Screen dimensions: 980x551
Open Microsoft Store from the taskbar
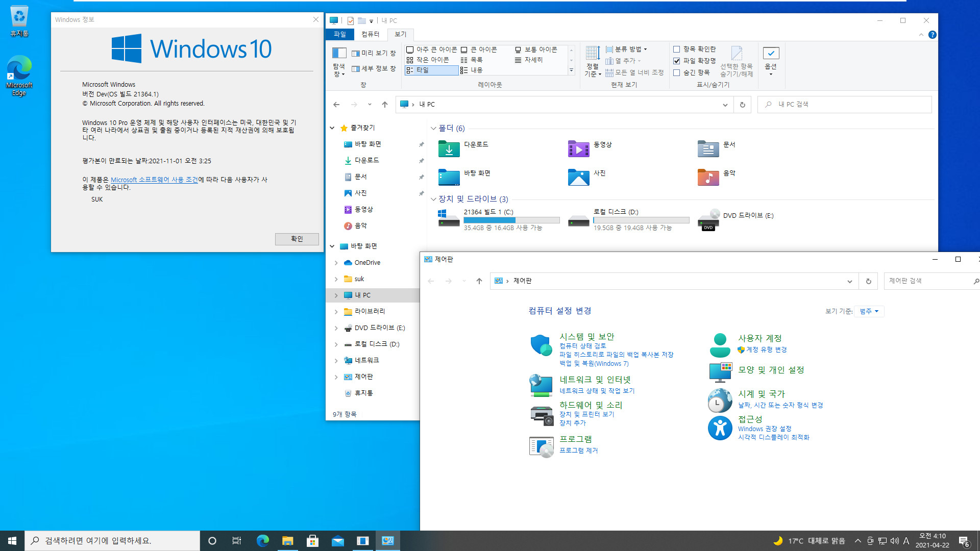[312, 541]
